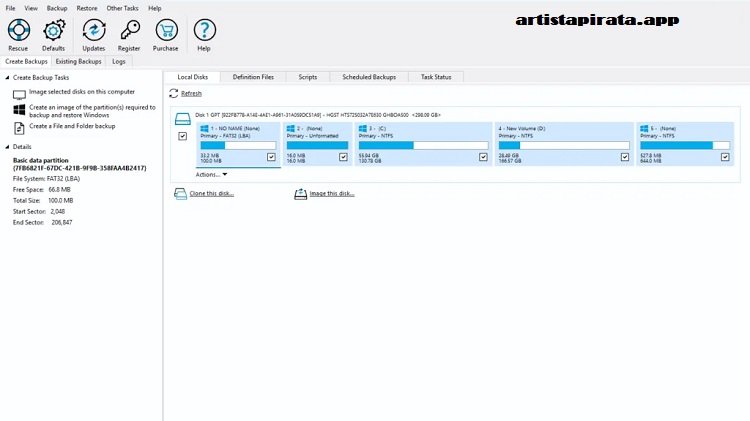Open the Help question mark icon
750x421 pixels.
pos(204,30)
